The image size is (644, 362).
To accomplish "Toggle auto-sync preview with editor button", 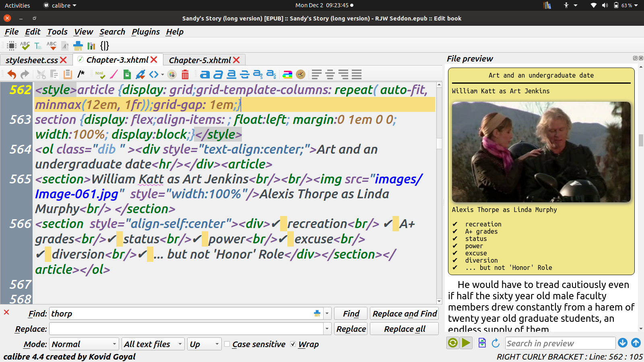I will pyautogui.click(x=453, y=343).
